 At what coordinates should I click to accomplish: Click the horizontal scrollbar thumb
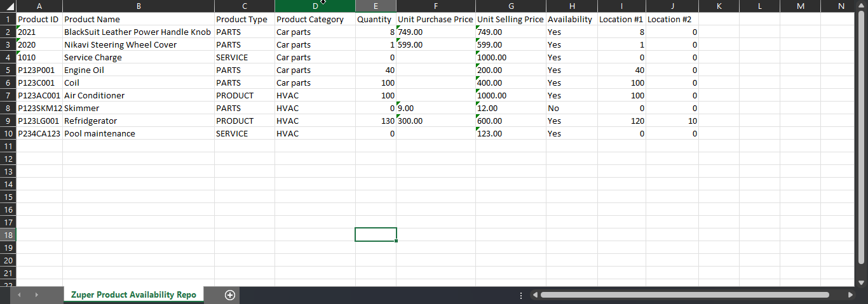(x=684, y=295)
